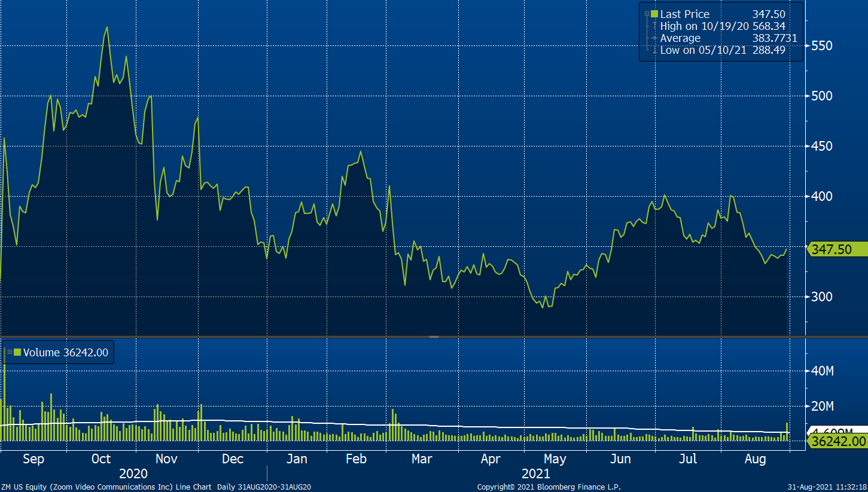
Task: Click the 288.49 low value
Action: (x=769, y=51)
